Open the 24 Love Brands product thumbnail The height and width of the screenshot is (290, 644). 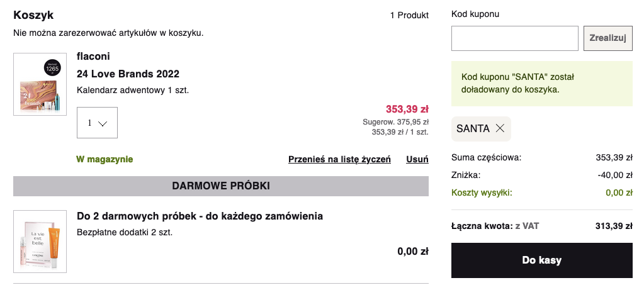pyautogui.click(x=40, y=84)
